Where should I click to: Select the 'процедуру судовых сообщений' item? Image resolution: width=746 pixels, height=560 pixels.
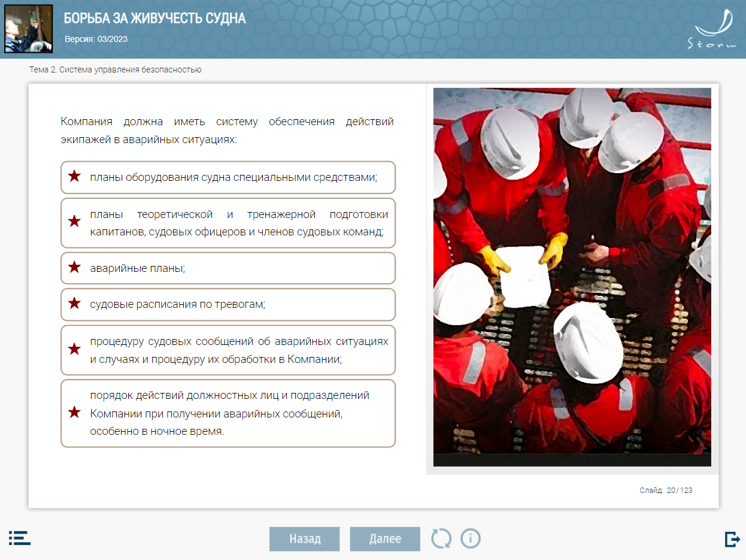click(228, 350)
